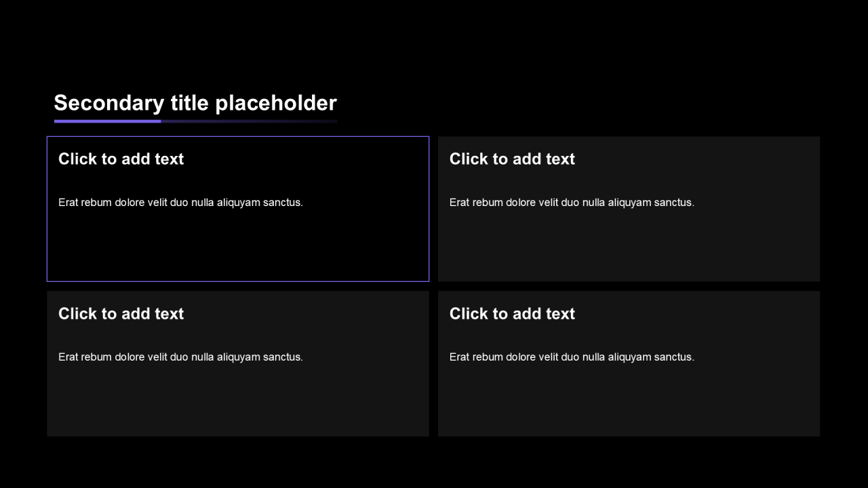Select the bottom-right card's "Click to add text" heading
The width and height of the screenshot is (868, 488).
(x=512, y=314)
